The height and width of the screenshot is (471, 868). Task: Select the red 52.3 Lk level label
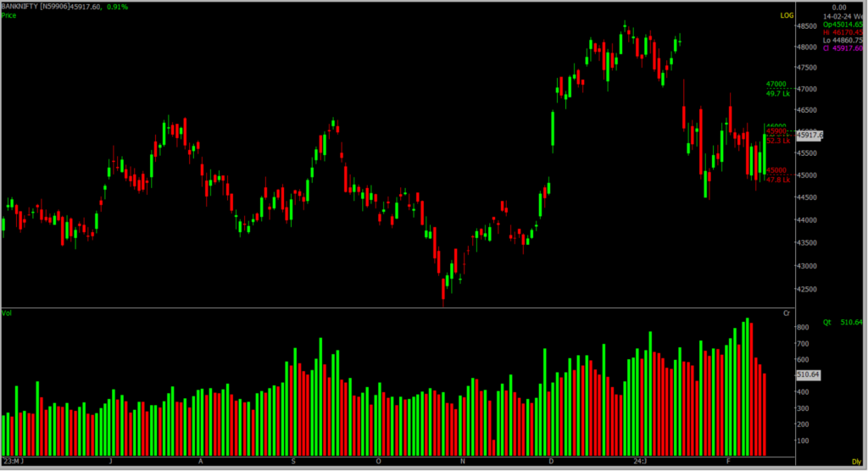click(778, 140)
